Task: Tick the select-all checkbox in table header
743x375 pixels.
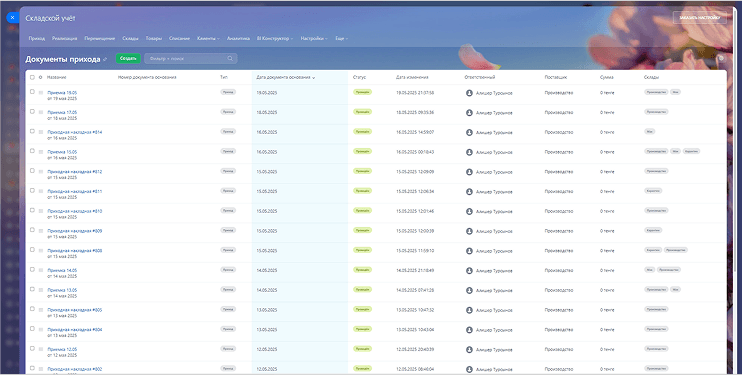Action: 32,77
